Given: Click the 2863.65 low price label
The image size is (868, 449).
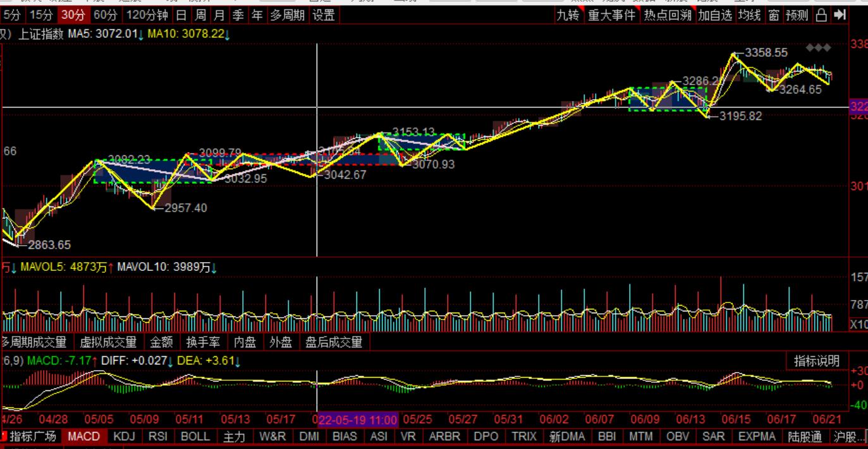Looking at the screenshot, I should coord(49,245).
